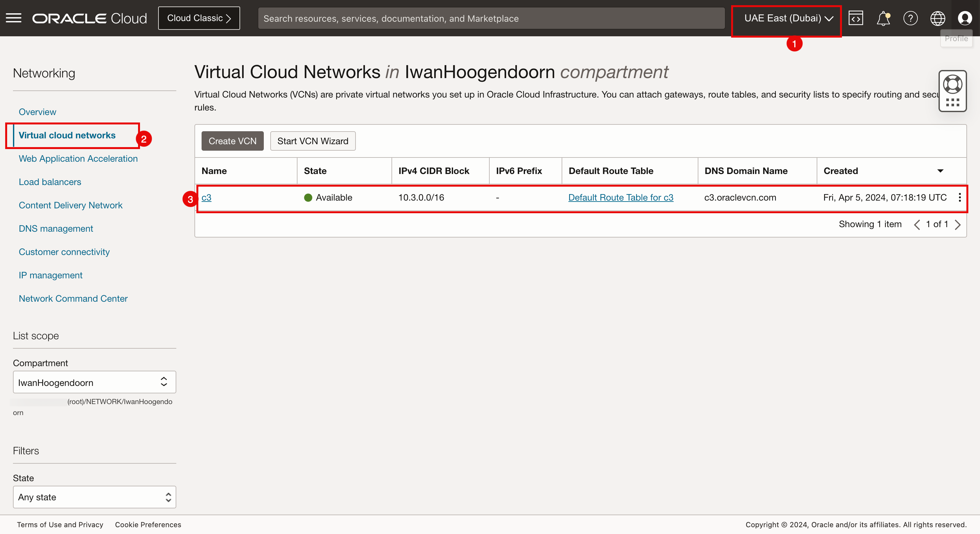Viewport: 980px width, 534px height.
Task: Open the help question mark menu
Action: (x=910, y=18)
